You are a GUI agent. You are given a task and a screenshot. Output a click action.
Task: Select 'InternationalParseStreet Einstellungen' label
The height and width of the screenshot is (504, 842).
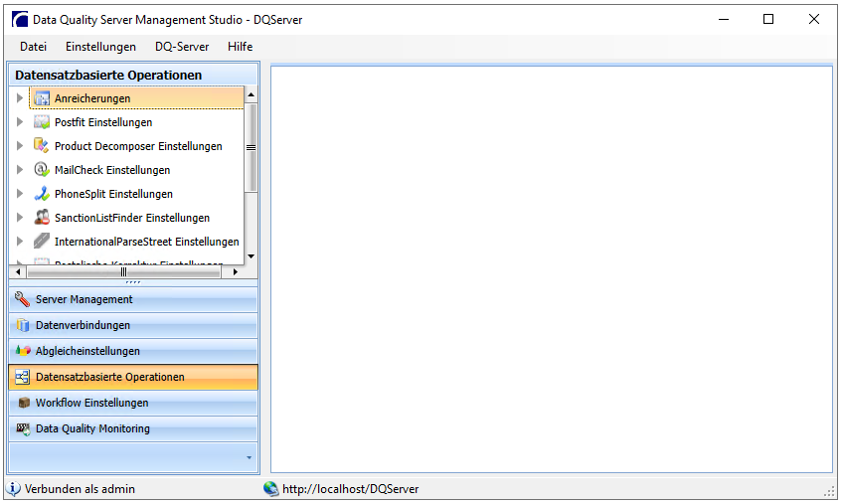tap(146, 242)
